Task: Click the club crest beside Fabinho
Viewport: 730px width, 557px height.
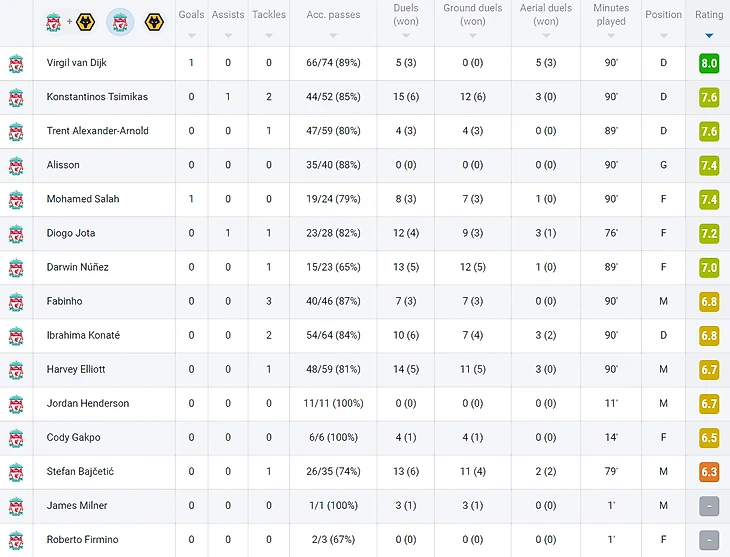Action: click(x=16, y=301)
